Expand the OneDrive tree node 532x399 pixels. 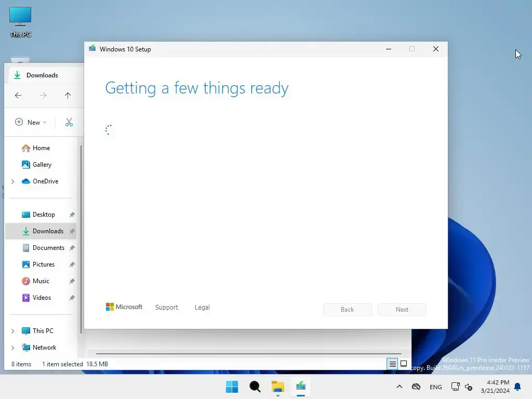(13, 181)
